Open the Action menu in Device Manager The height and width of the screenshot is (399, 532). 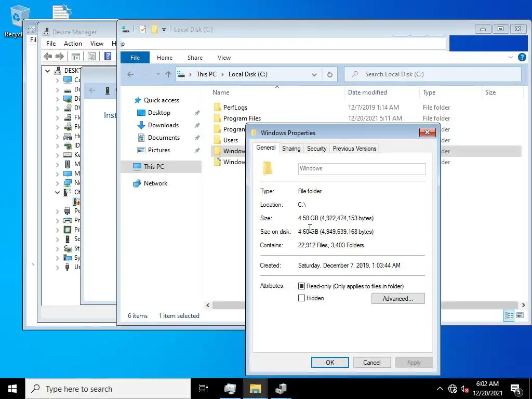pyautogui.click(x=73, y=44)
